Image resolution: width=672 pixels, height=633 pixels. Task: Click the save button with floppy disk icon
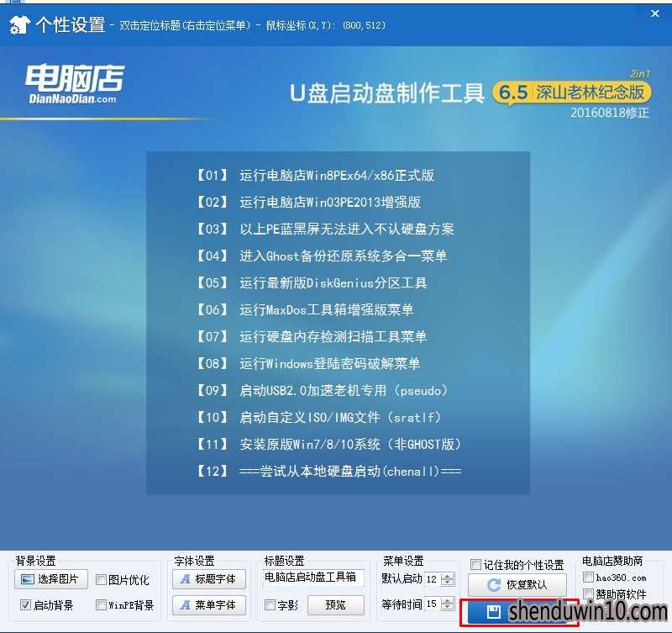pyautogui.click(x=519, y=612)
